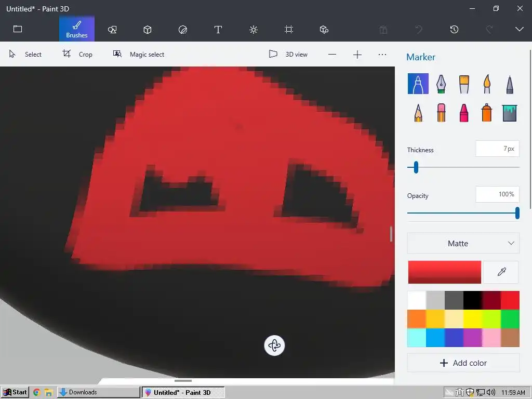This screenshot has height=399, width=532.
Task: Select the Eraser tool
Action: [x=441, y=113]
